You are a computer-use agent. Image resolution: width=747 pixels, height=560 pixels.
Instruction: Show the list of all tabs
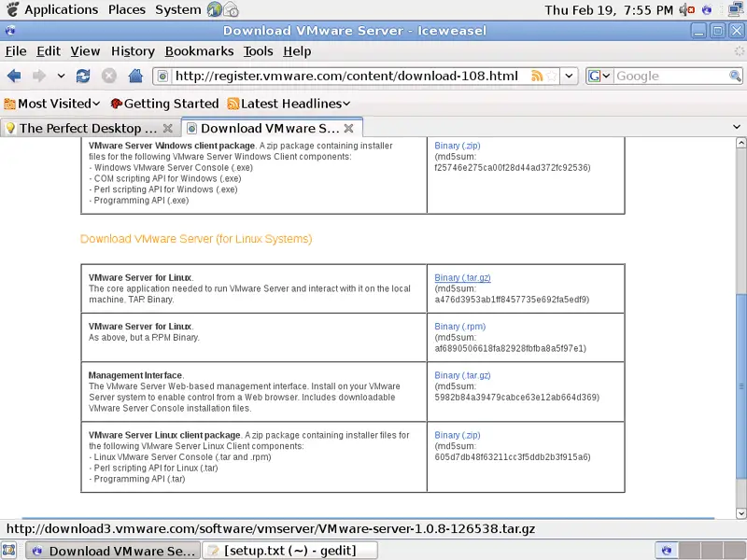(737, 127)
